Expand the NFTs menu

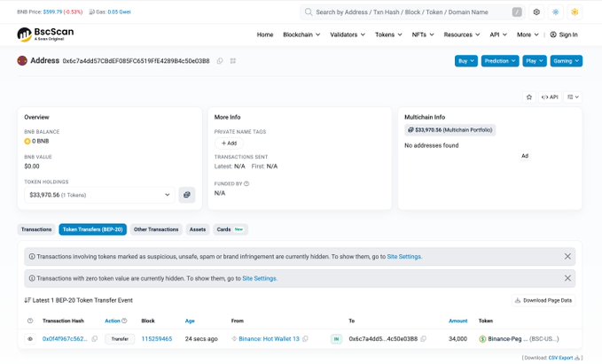423,35
